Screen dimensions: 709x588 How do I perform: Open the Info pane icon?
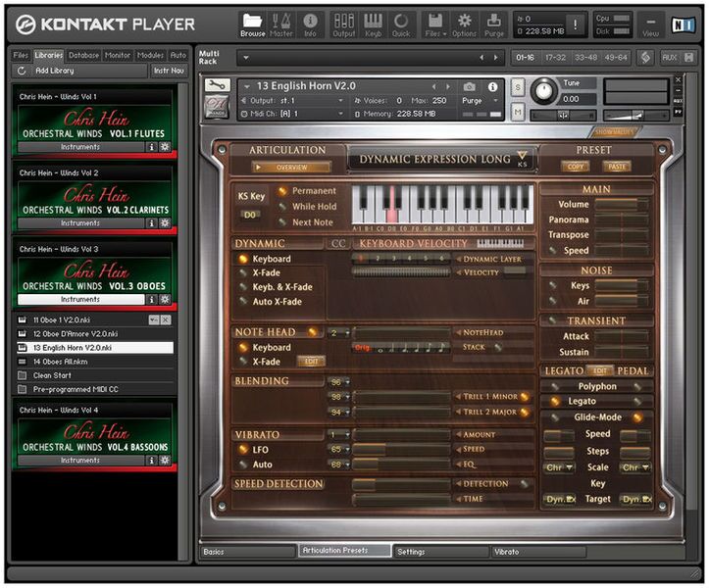tap(310, 24)
